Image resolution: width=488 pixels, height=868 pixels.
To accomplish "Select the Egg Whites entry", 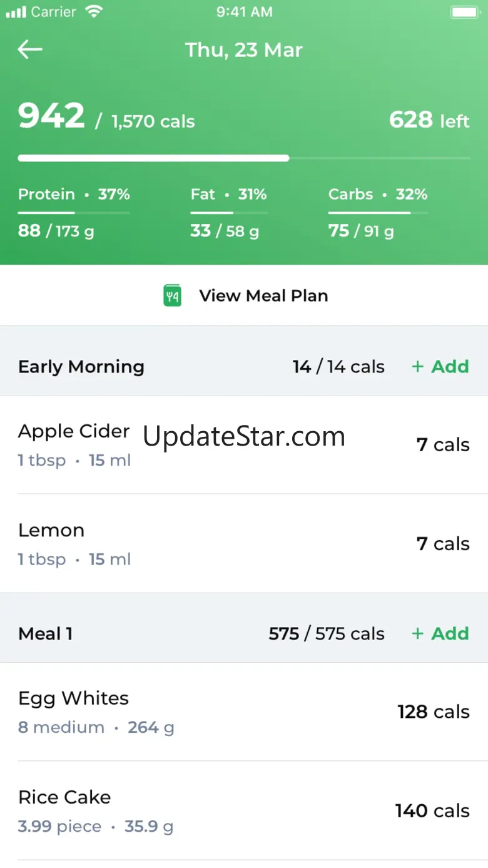I will tap(73, 712).
